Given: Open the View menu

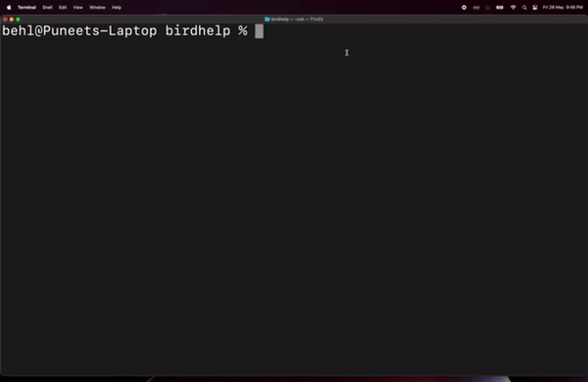Looking at the screenshot, I should [x=78, y=8].
